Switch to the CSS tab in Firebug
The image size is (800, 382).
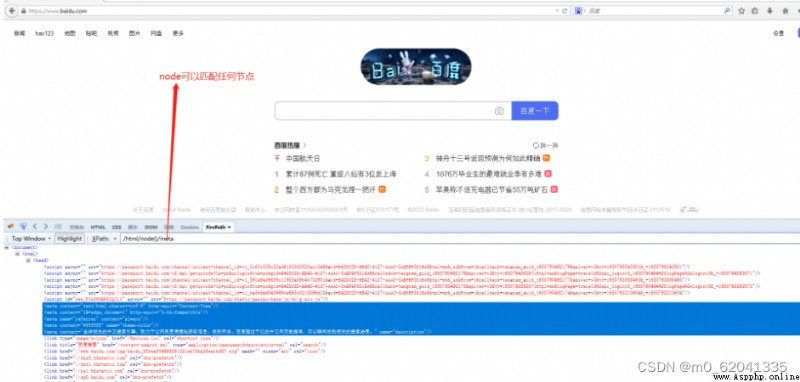tap(117, 227)
